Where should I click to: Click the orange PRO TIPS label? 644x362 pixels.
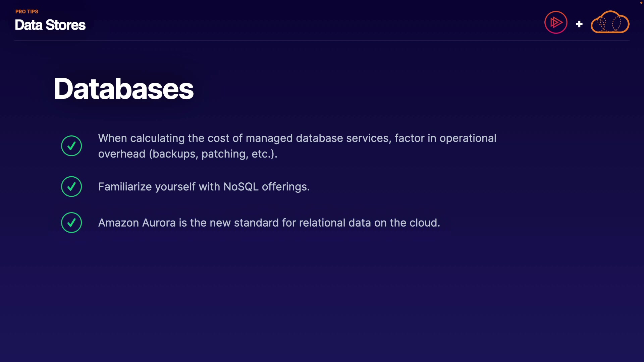pos(27,11)
